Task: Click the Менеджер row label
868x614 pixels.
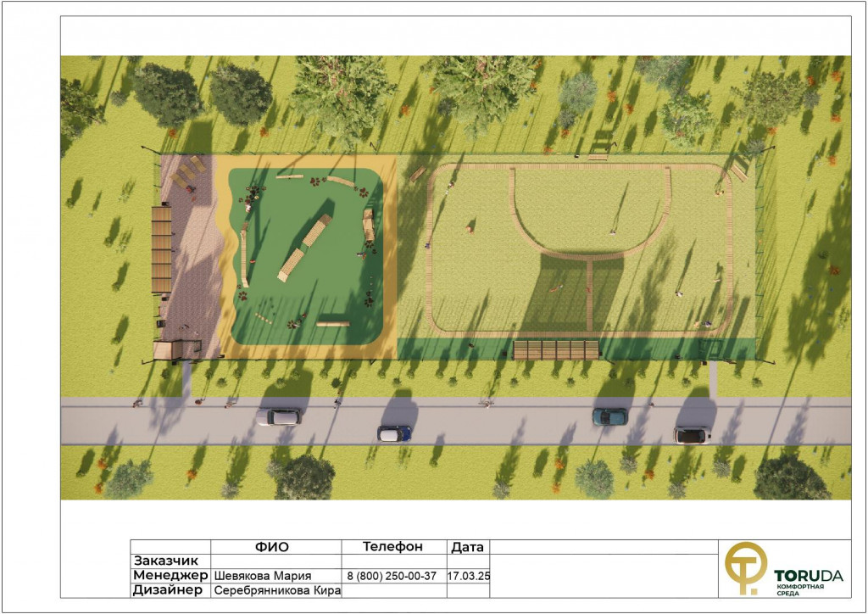Action: coord(170,575)
